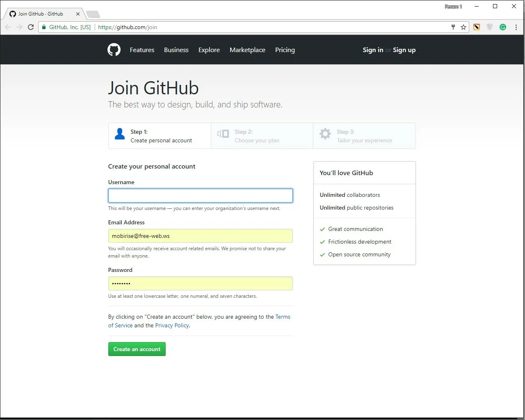Image resolution: width=525 pixels, height=420 pixels.
Task: Click the 'You'll love GitHub' heading
Action: click(346, 173)
